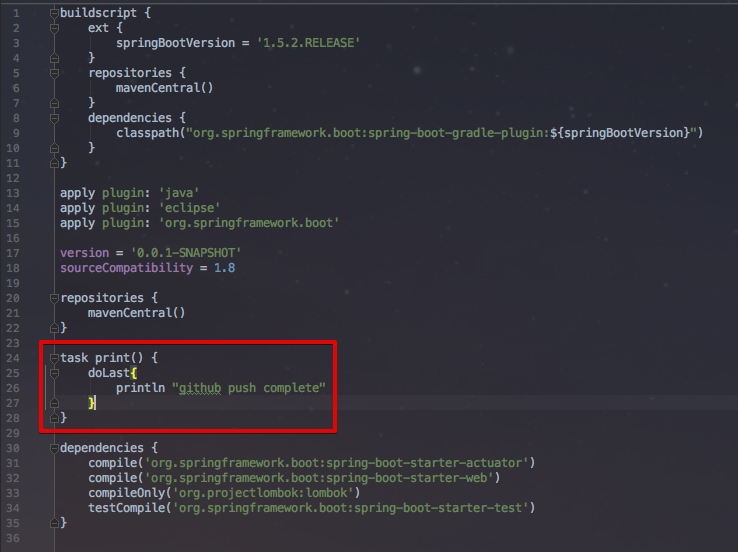This screenshot has width=738, height=552.
Task: Click the 'org.springframework.boot' plugin string
Action: pyautogui.click(x=249, y=223)
